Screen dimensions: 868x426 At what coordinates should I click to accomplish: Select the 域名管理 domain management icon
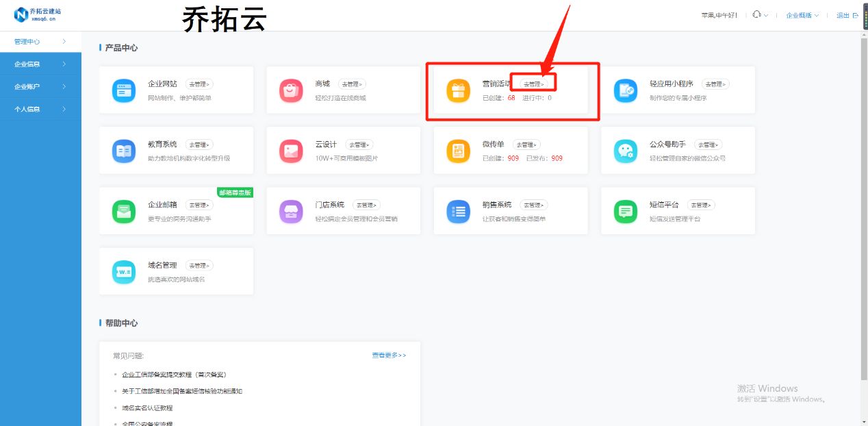[124, 271]
